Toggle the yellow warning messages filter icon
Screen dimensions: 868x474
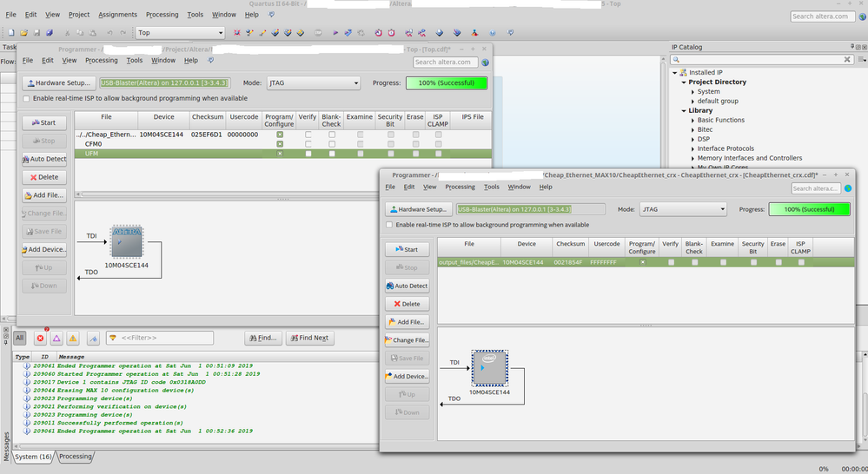pos(73,338)
